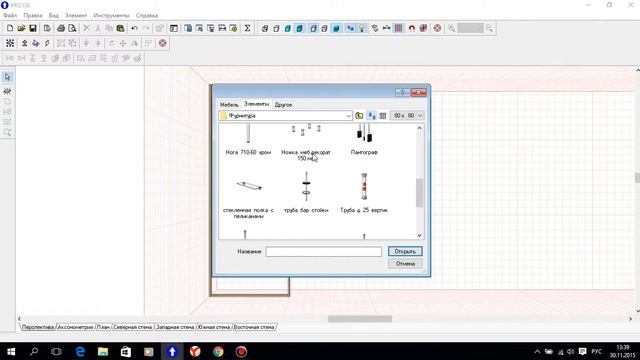Click the red magnet snap icon
This screenshot has width=640, height=360.
tap(412, 28)
